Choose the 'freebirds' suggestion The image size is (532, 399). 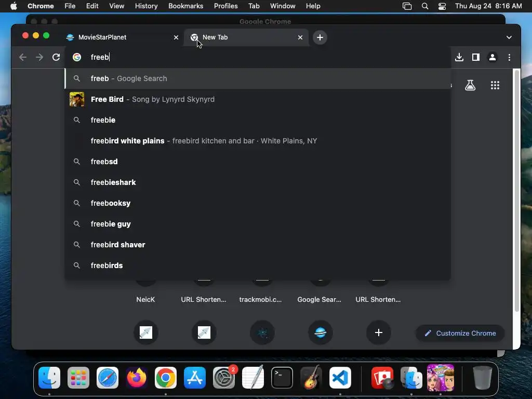pyautogui.click(x=258, y=265)
